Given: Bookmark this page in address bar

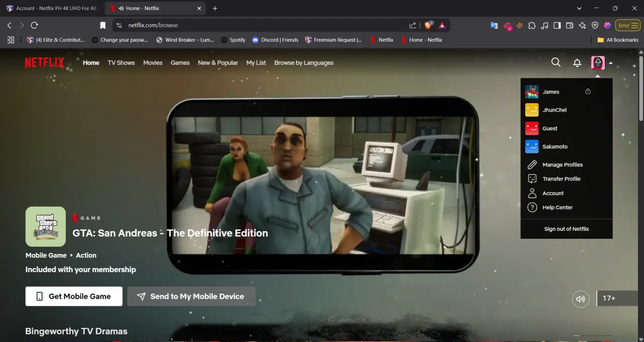Looking at the screenshot, I should coord(103,25).
